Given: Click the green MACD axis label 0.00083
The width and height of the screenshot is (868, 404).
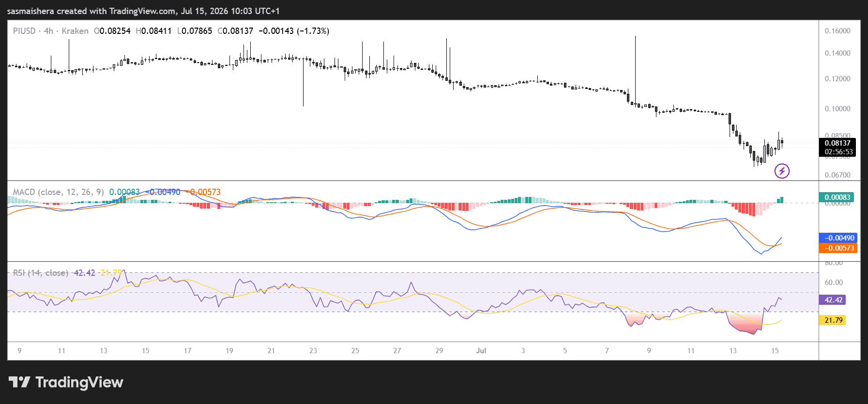Looking at the screenshot, I should tap(837, 197).
